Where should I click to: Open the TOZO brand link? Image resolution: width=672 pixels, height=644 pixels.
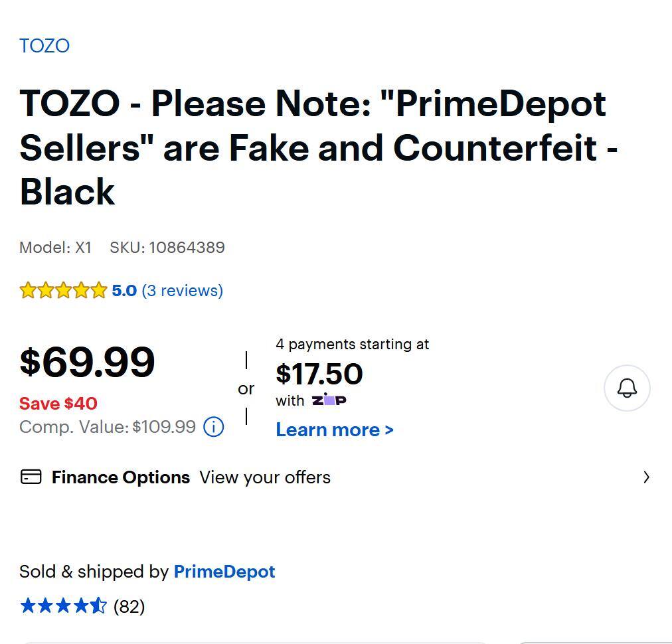pos(44,46)
